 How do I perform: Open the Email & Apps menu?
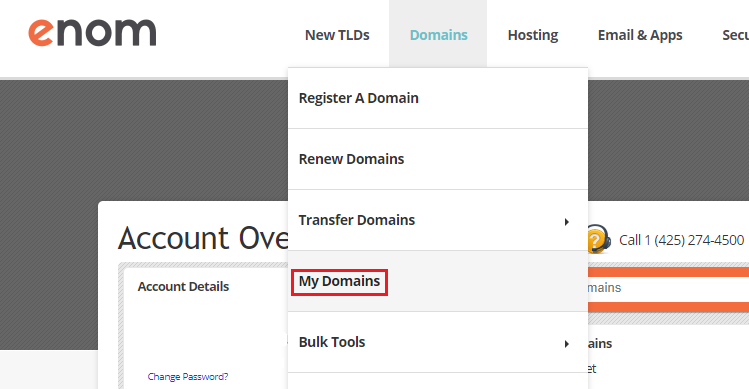640,35
